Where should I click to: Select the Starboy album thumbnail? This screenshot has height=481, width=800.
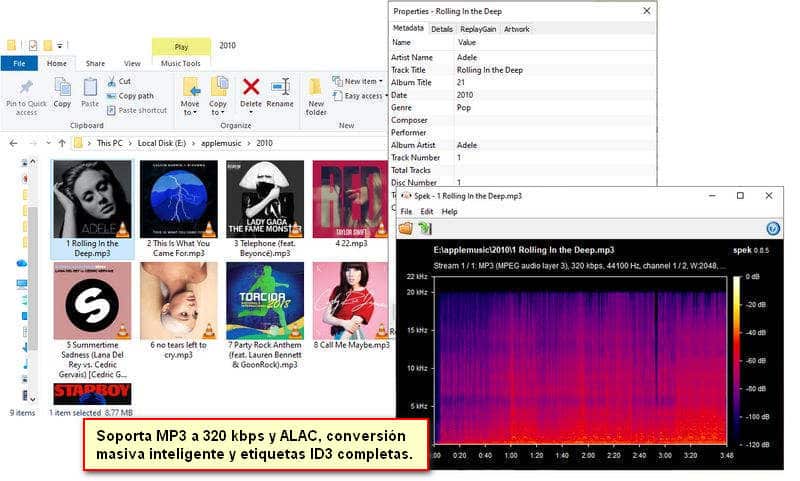(x=92, y=393)
